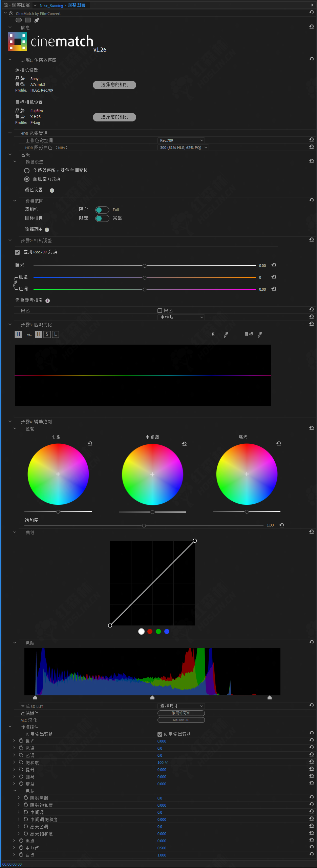Pick the 目标 eyedropper in 匹配优化
The image size is (317, 868).
tap(260, 334)
